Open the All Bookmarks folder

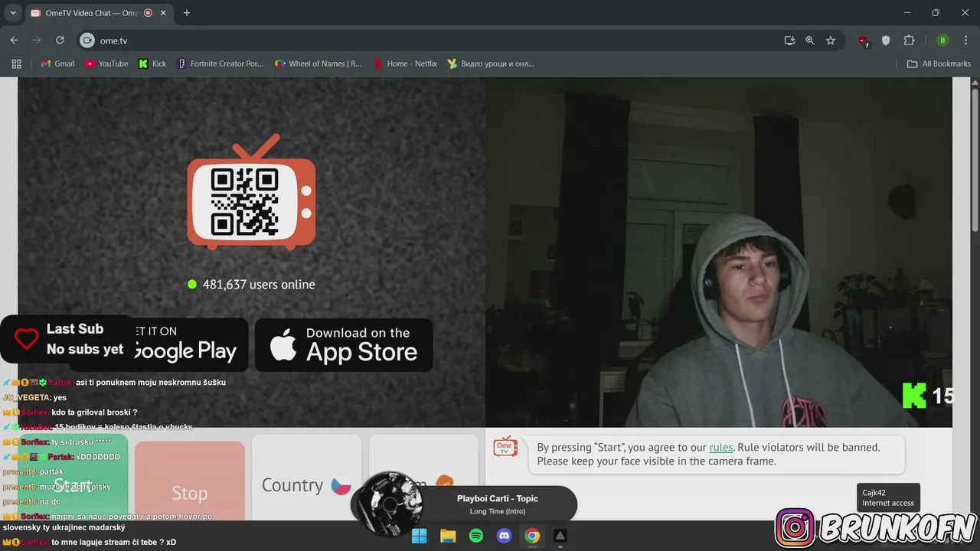(939, 64)
